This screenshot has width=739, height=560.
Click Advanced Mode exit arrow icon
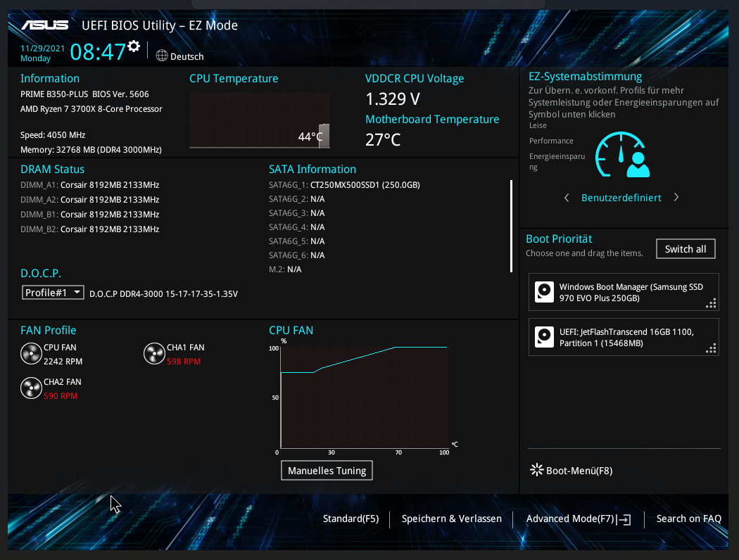coord(624,519)
